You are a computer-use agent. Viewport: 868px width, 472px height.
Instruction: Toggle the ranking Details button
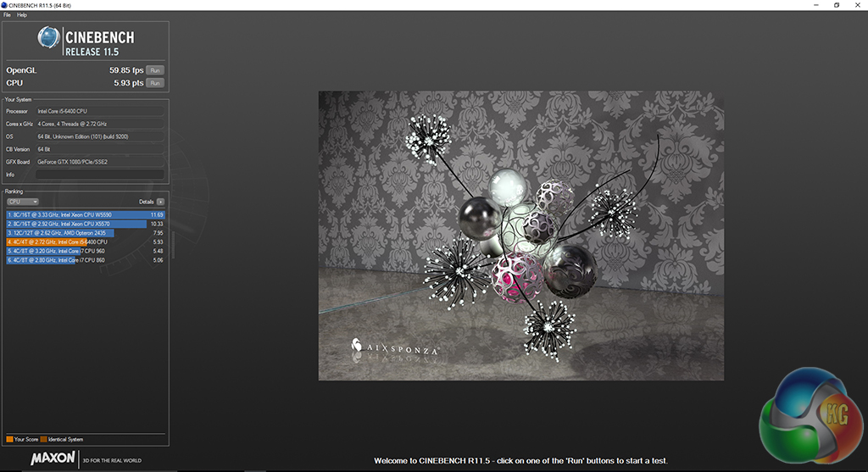pos(160,202)
